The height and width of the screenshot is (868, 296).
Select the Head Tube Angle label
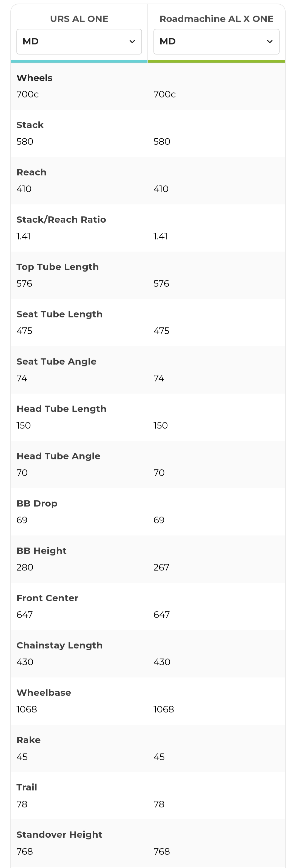58,456
